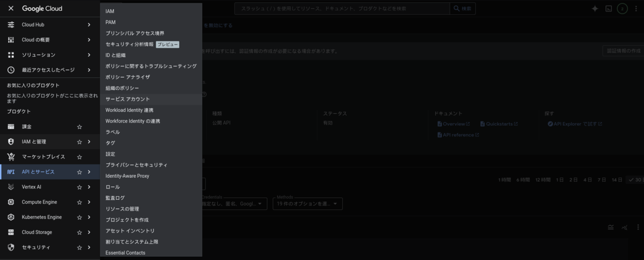
Task: Pin 課金 with its star
Action: (x=79, y=127)
